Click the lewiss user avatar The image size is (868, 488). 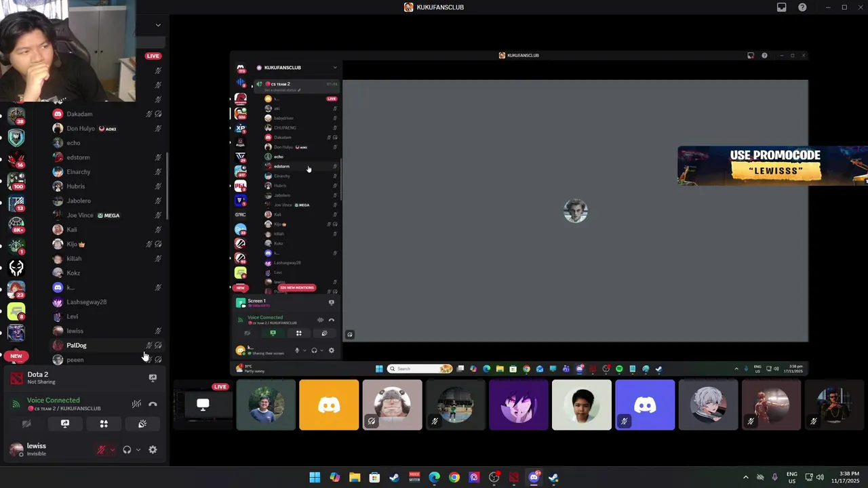click(x=16, y=449)
